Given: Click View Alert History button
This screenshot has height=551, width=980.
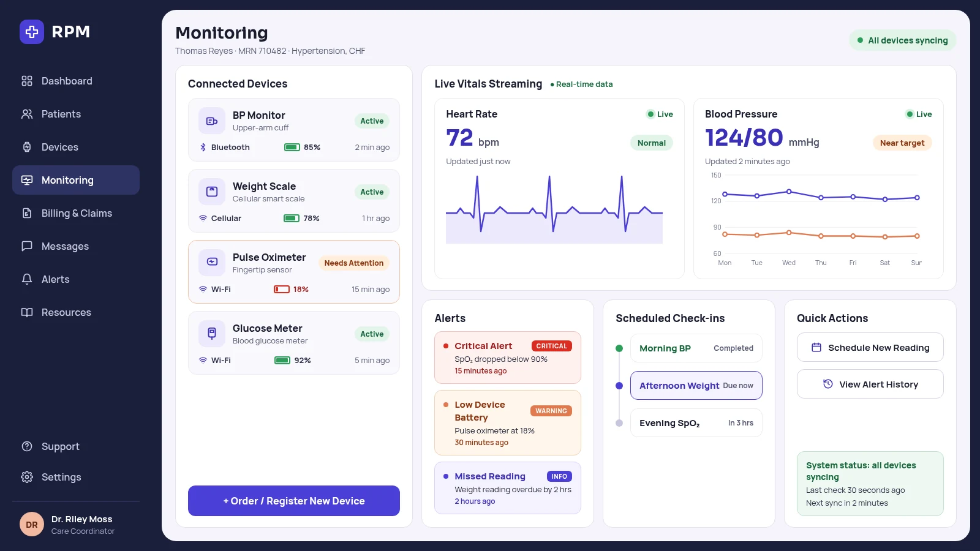Looking at the screenshot, I should click(x=870, y=384).
